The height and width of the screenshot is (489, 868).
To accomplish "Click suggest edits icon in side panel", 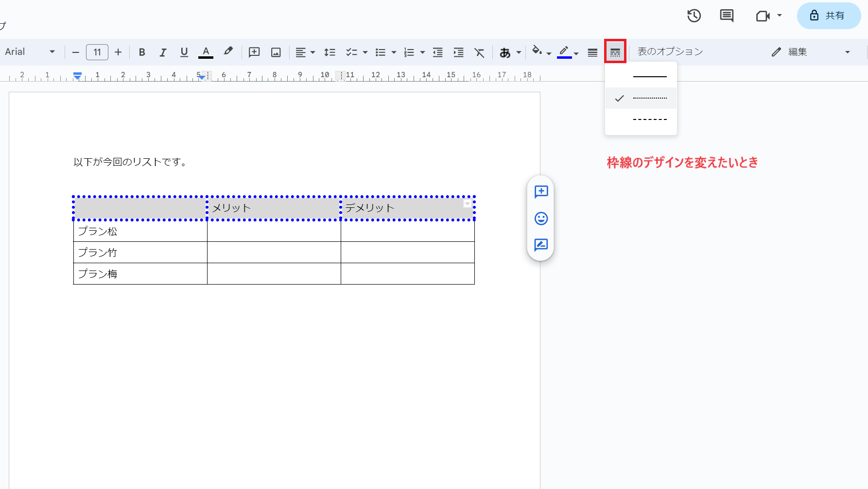I will [x=541, y=245].
